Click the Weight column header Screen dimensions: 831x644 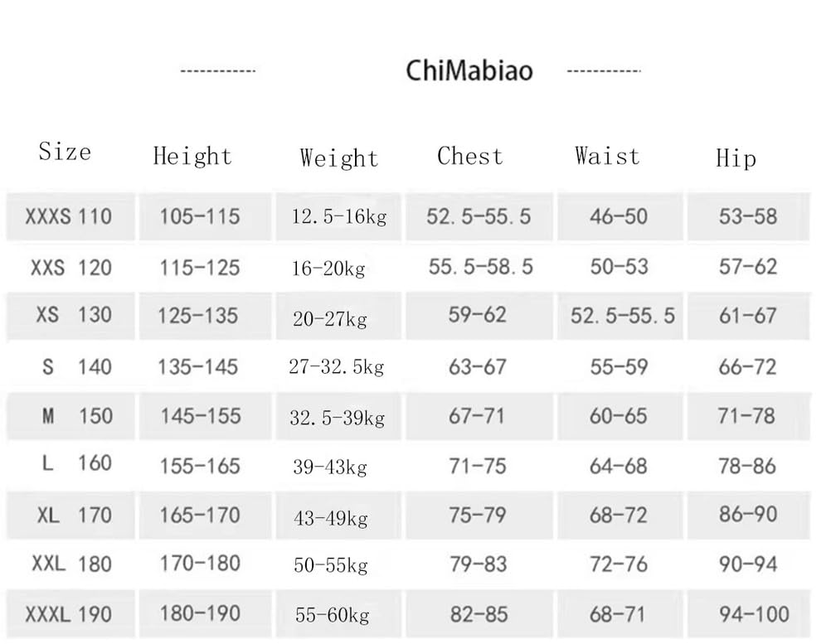(x=338, y=158)
